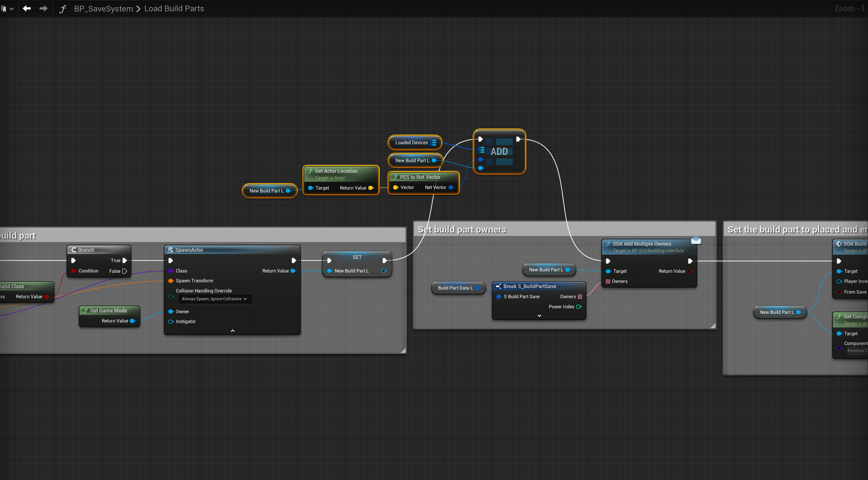Collapse SpawnActor node advanced pins
Screen dimensions: 868x480
point(233,331)
